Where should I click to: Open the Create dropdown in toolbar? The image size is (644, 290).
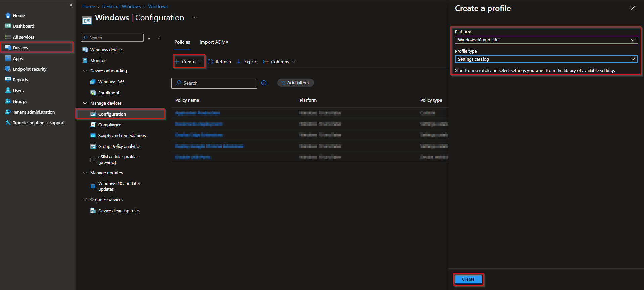pyautogui.click(x=189, y=62)
